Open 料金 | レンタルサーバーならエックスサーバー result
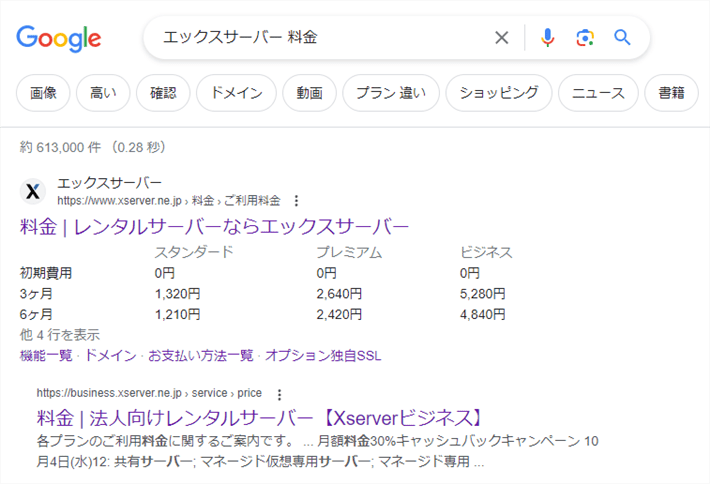 pos(214,226)
